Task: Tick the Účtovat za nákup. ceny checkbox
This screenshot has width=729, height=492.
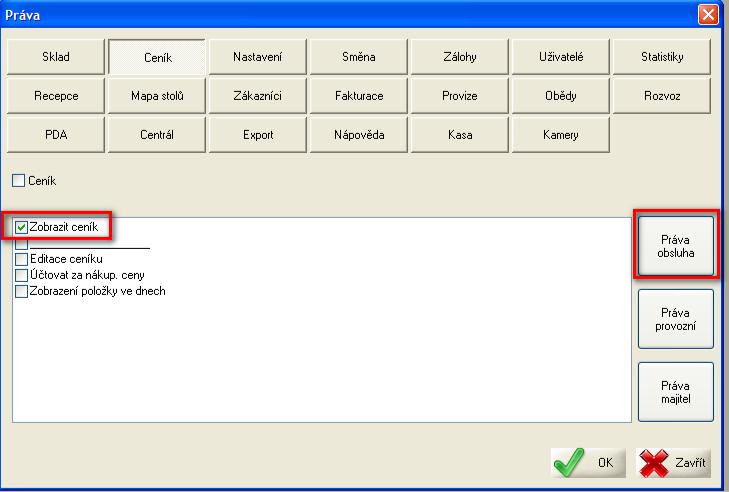Action: pos(22,275)
